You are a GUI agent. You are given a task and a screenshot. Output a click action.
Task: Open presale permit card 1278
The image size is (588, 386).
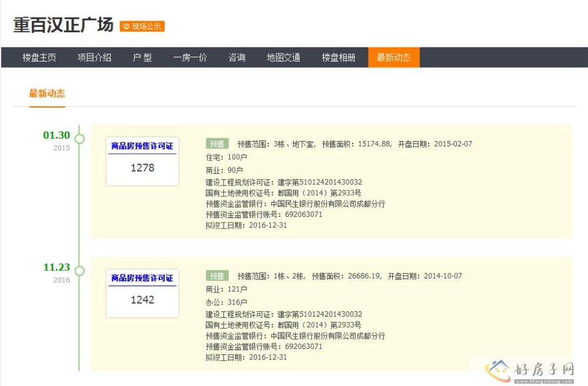[x=142, y=162]
